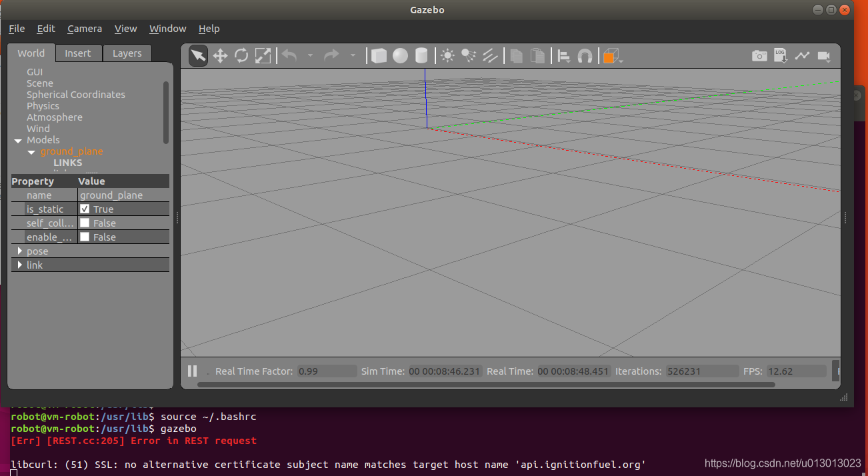Viewport: 868px width, 476px height.
Task: Open the Camera menu
Action: pyautogui.click(x=85, y=29)
